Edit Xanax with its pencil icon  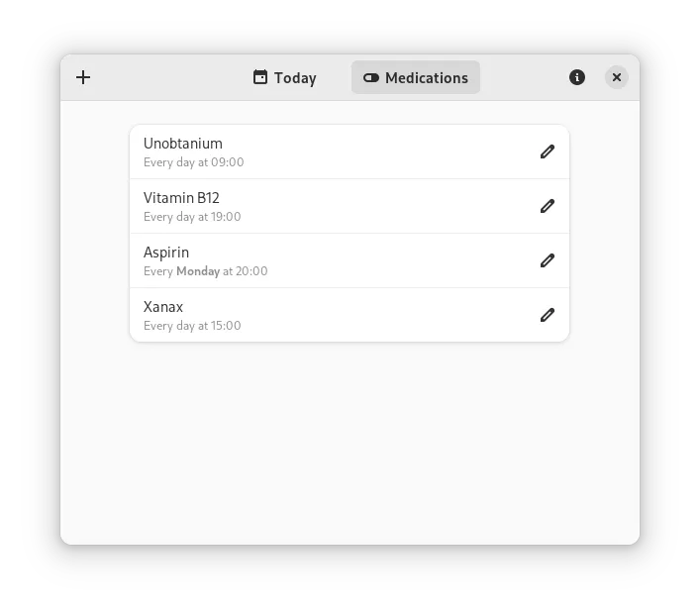[548, 315]
